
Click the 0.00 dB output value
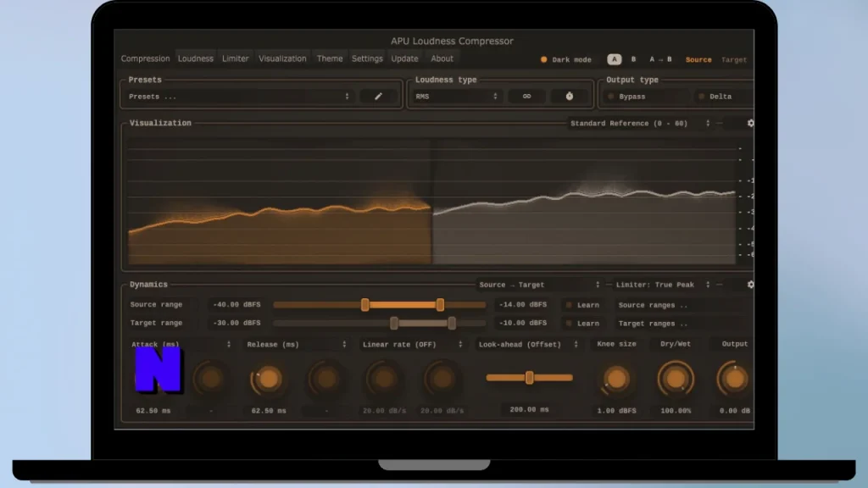pyautogui.click(x=735, y=411)
